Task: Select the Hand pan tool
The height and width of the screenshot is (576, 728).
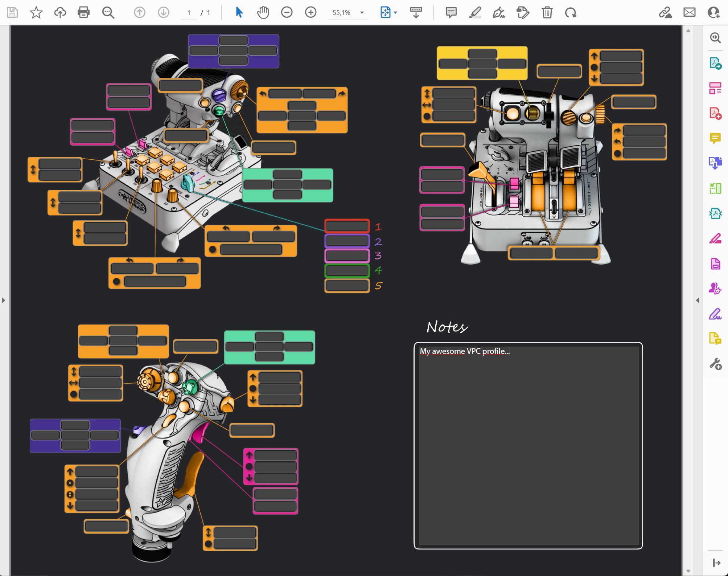Action: [263, 13]
